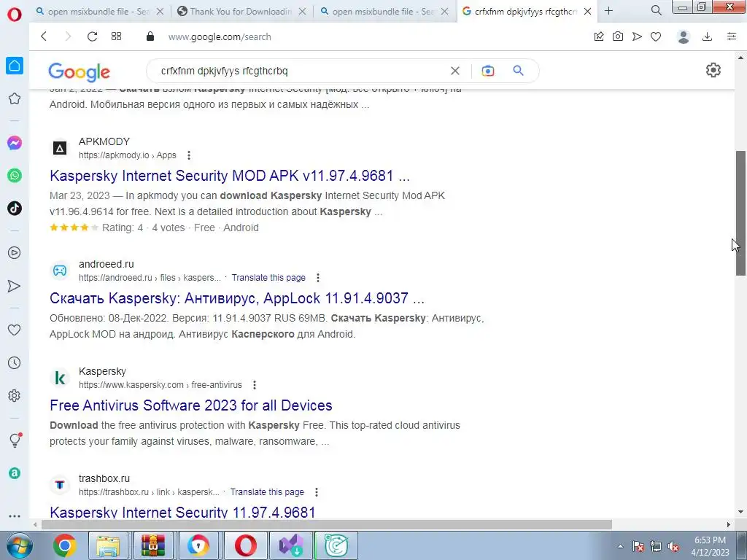Clear the Google search box

(x=455, y=71)
